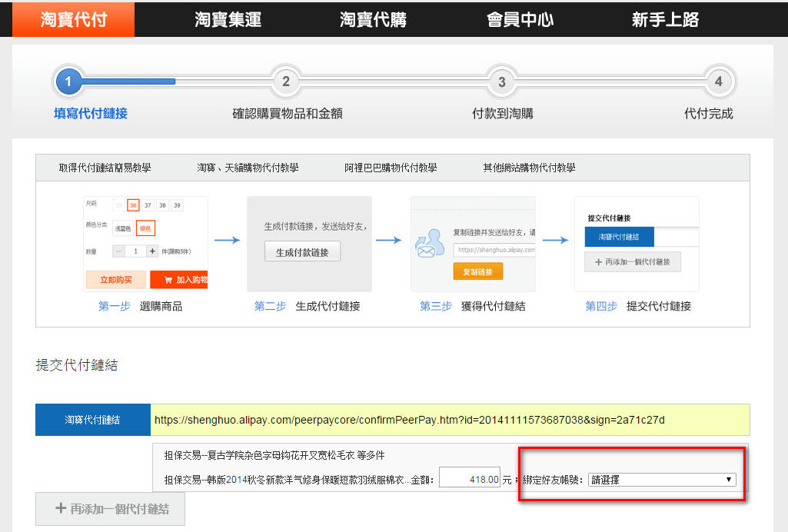This screenshot has height=532, width=788.
Task: Switch to 淘寶集運 navigation tab
Action: (228, 19)
